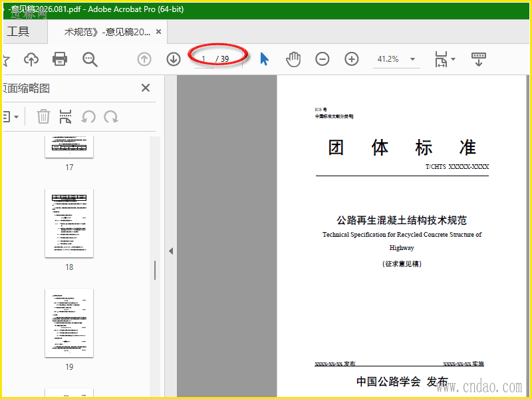532x399 pixels.
Task: Go to previous page arrow
Action: click(x=144, y=59)
